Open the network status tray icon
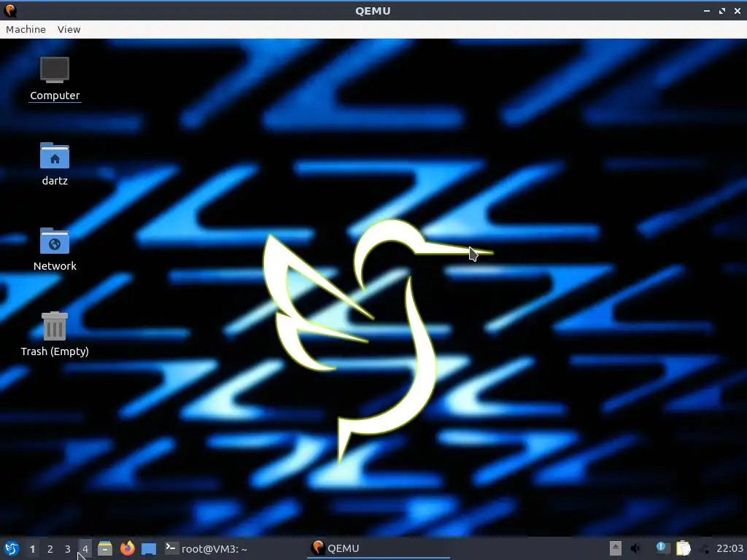Screen dimensions: 747x560 click(705, 549)
